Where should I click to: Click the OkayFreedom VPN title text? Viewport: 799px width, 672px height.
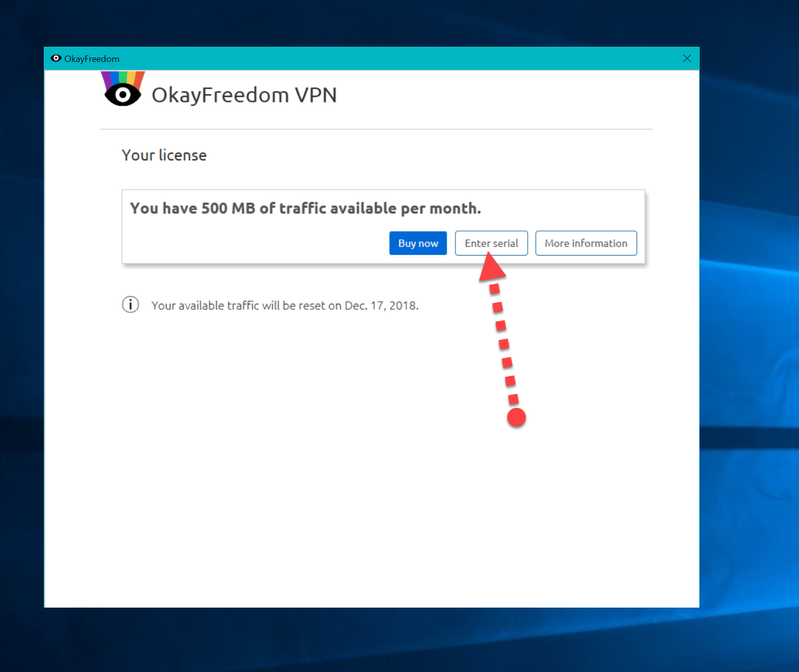(x=244, y=95)
